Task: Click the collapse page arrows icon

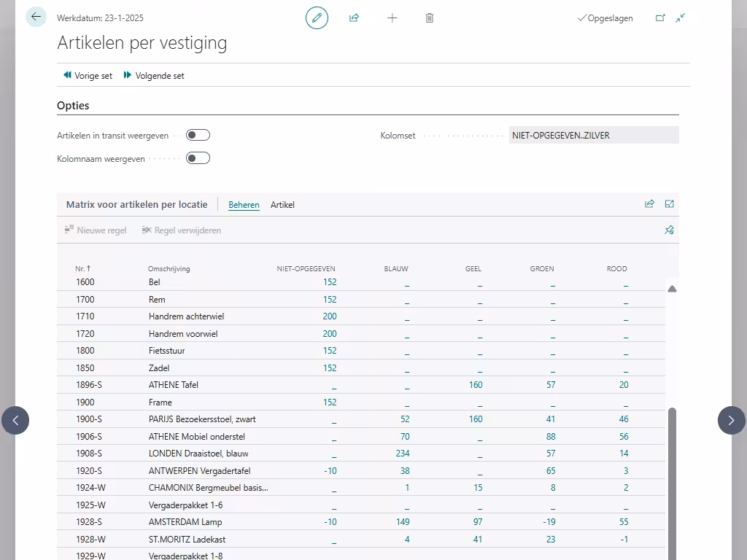Action: [x=680, y=18]
